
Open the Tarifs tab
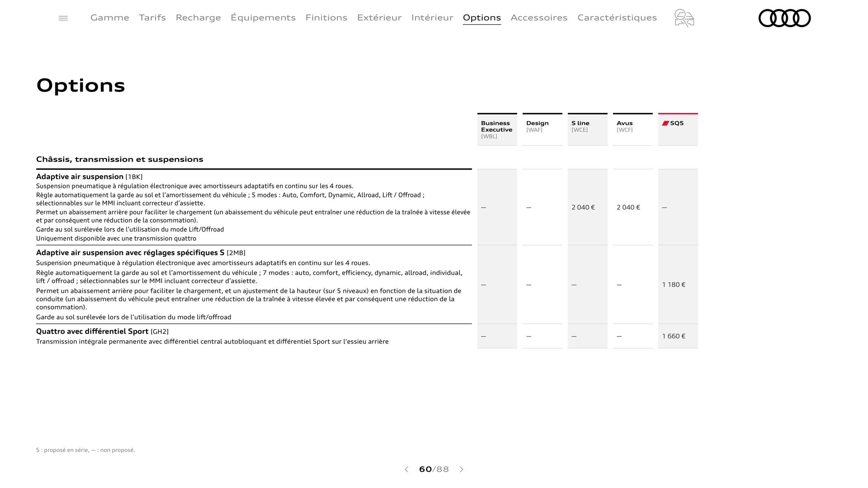152,17
